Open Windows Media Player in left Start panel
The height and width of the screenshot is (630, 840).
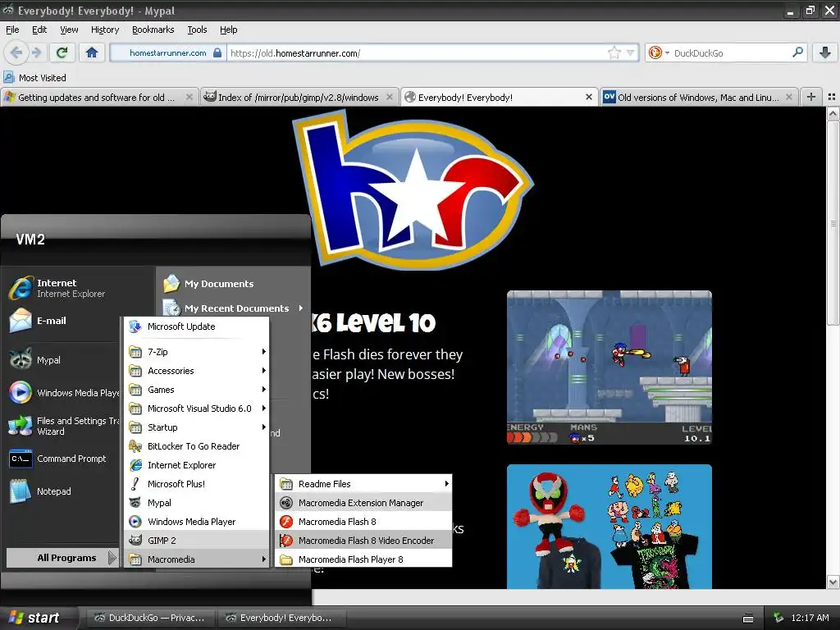point(64,393)
